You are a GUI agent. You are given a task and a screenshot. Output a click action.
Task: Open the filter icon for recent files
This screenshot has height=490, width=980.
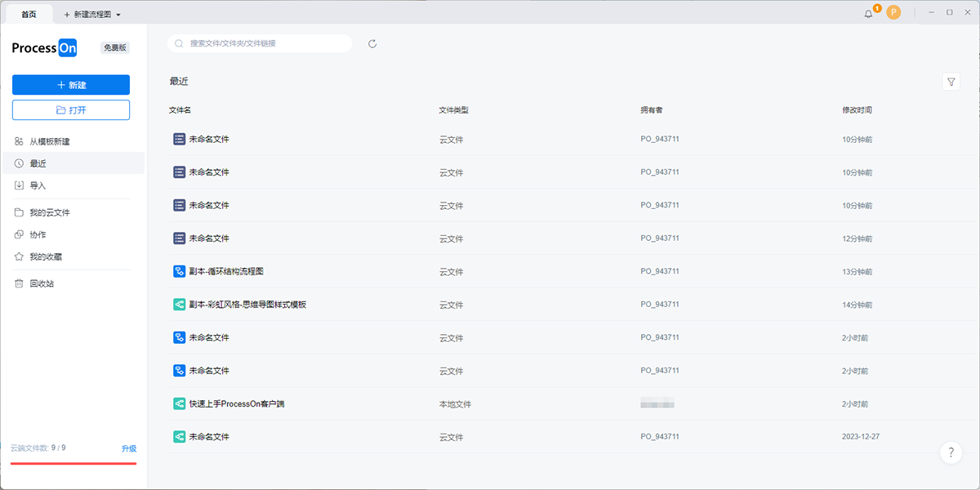pos(951,82)
